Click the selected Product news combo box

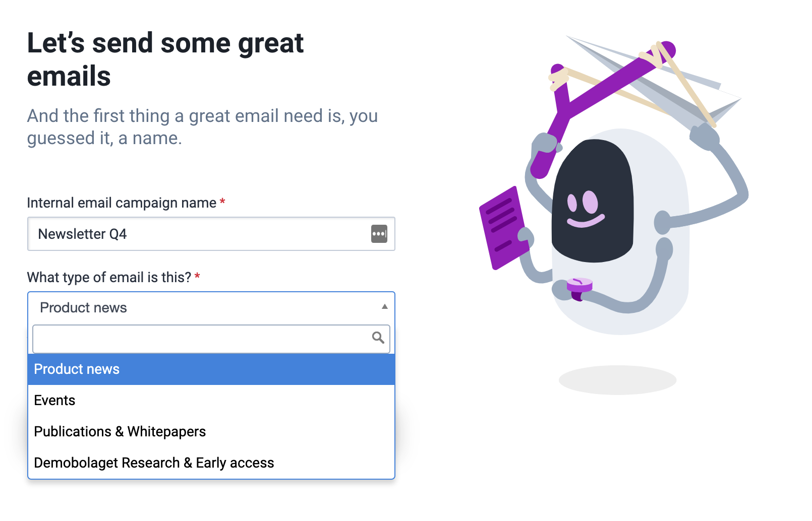tap(211, 307)
